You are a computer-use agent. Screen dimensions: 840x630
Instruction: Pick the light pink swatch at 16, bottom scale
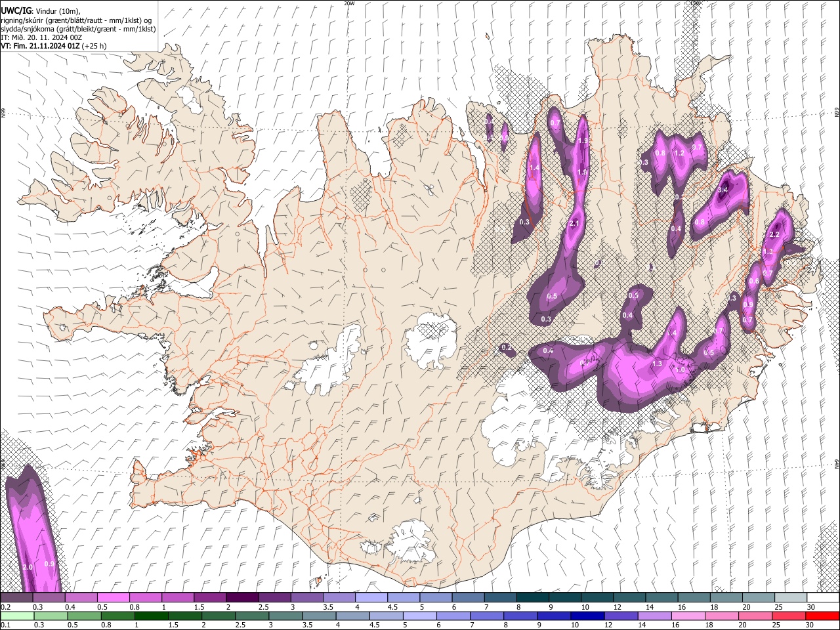(688, 616)
